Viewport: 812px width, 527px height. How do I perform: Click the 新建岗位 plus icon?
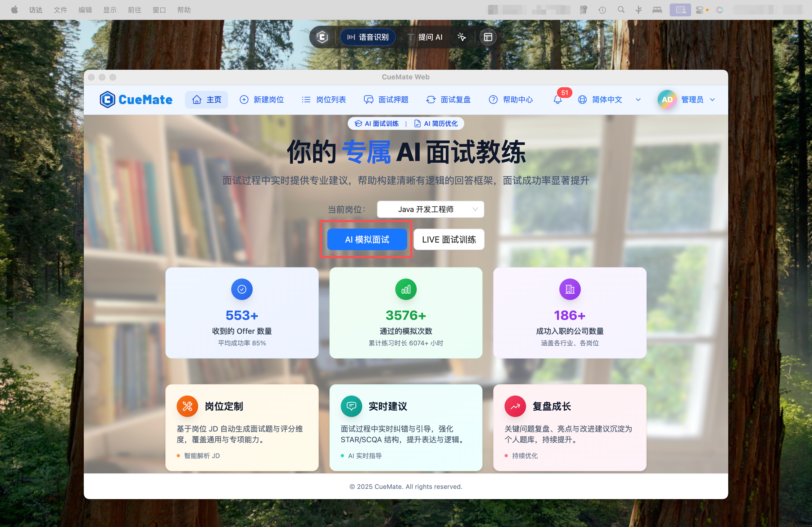coord(244,100)
